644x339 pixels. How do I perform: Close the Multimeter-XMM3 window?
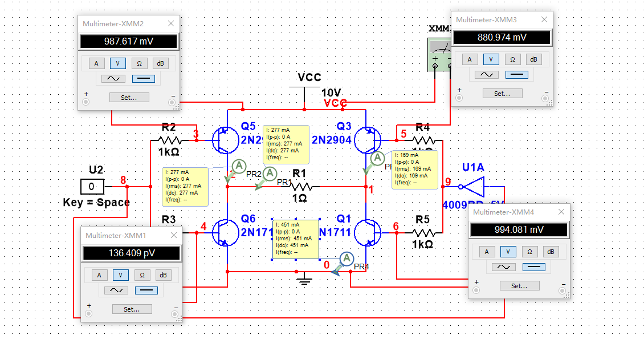(x=544, y=20)
